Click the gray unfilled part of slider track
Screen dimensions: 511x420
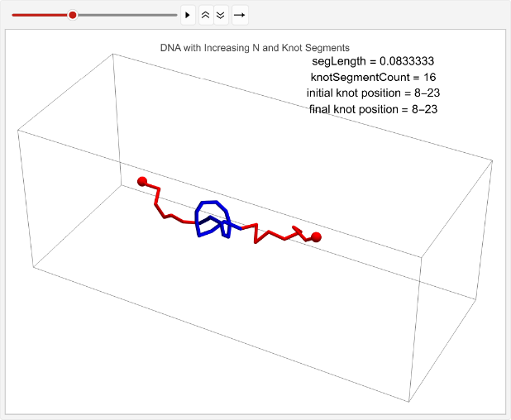126,15
